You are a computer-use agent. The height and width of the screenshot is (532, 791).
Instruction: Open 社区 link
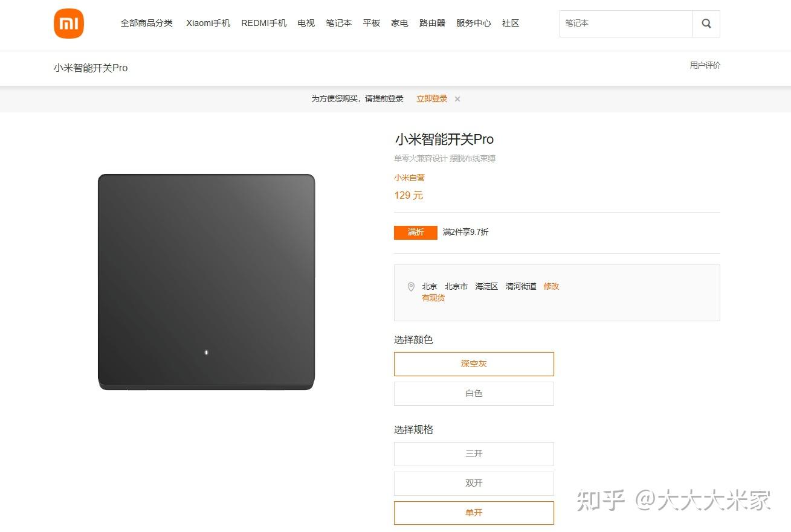[511, 23]
